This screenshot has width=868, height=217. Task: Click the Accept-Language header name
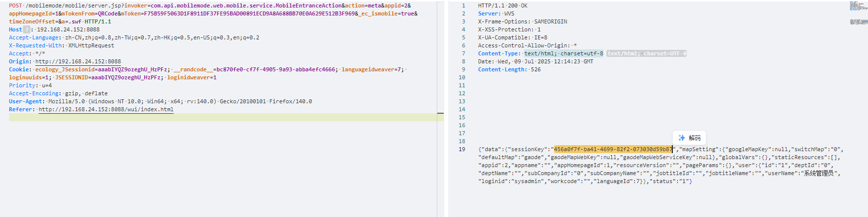[34, 37]
